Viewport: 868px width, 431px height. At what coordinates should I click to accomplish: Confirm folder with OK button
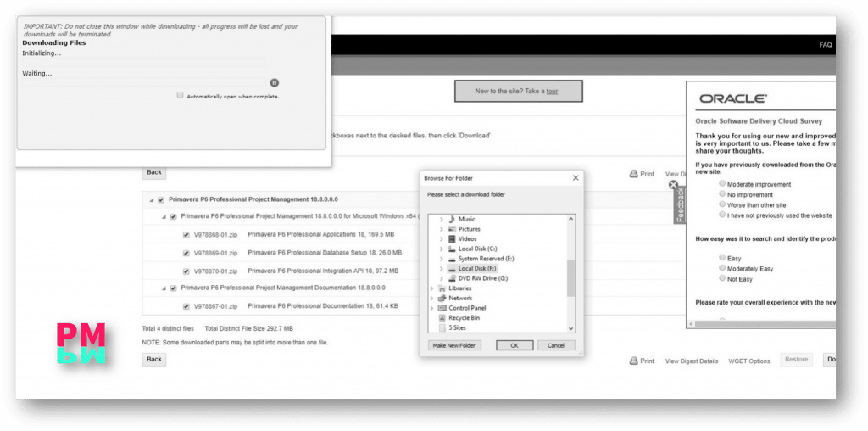pos(515,345)
